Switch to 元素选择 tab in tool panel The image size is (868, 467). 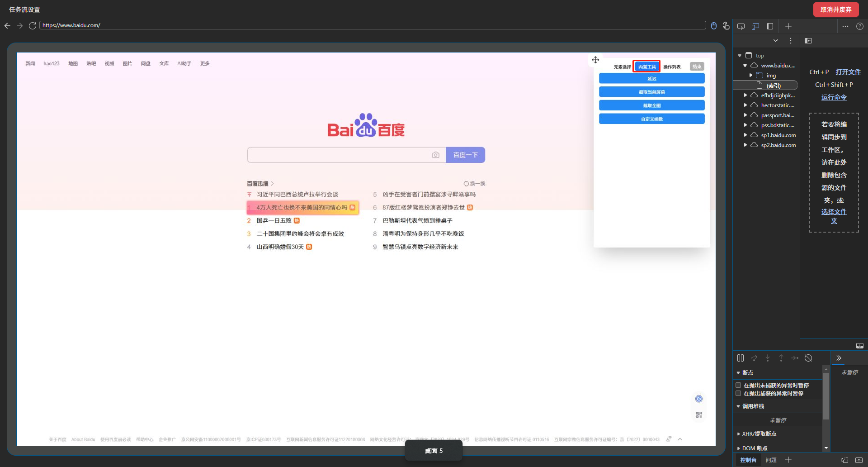pyautogui.click(x=622, y=67)
